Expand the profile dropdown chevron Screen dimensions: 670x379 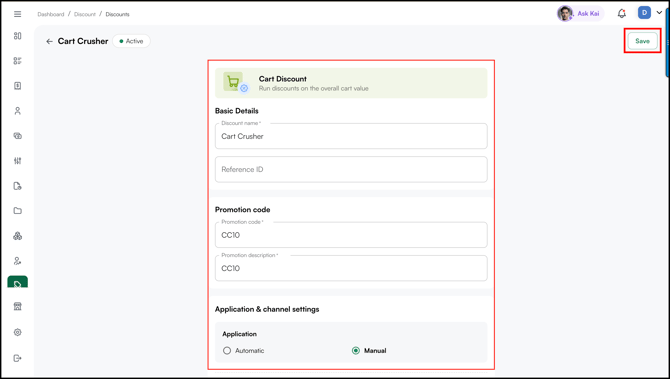(659, 13)
